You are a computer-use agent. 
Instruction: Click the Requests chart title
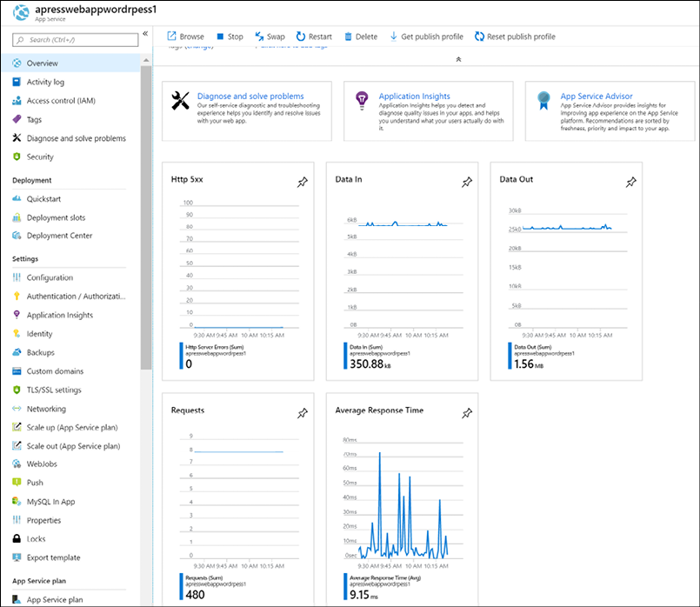[x=188, y=410]
